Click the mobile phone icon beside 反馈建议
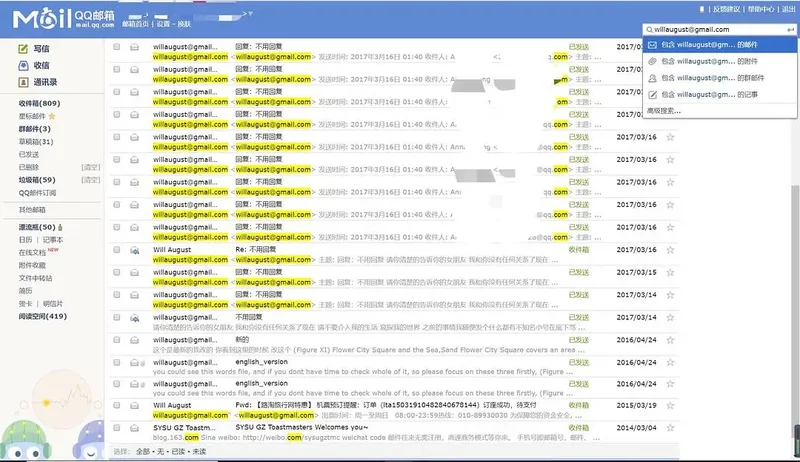 (702, 9)
